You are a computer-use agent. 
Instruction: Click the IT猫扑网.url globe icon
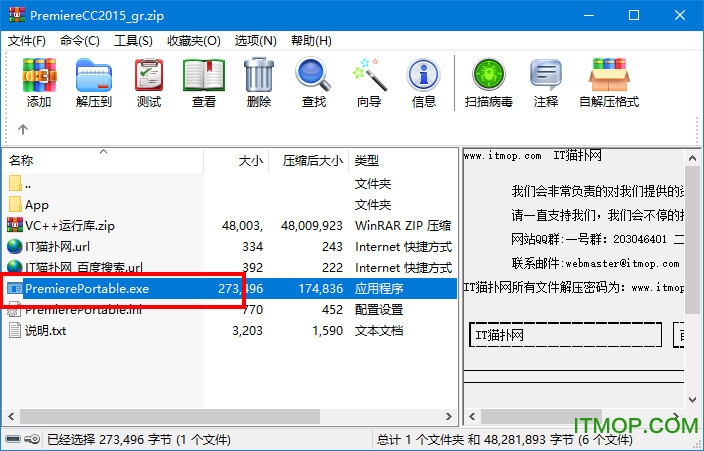click(15, 246)
